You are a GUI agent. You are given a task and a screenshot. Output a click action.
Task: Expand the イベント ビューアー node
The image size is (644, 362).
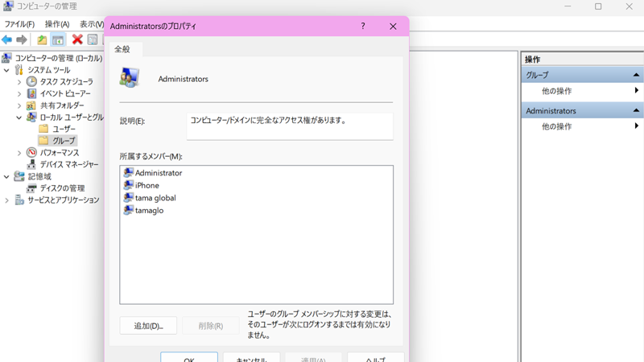(19, 94)
